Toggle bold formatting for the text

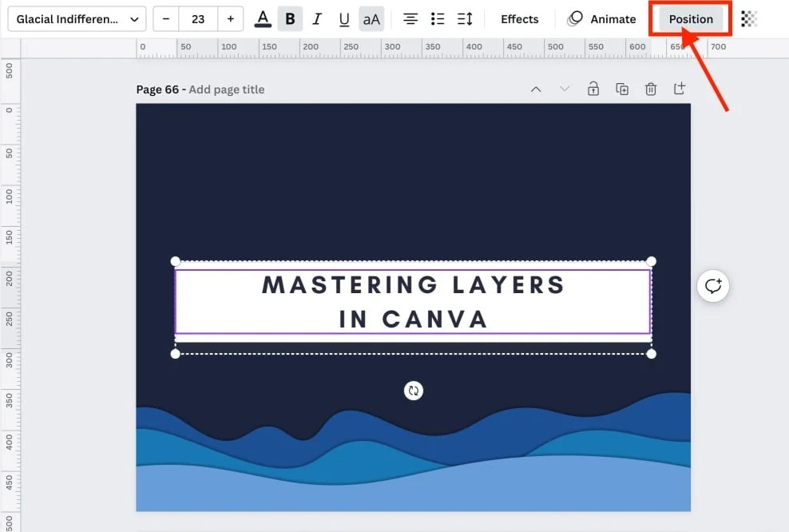coord(290,18)
